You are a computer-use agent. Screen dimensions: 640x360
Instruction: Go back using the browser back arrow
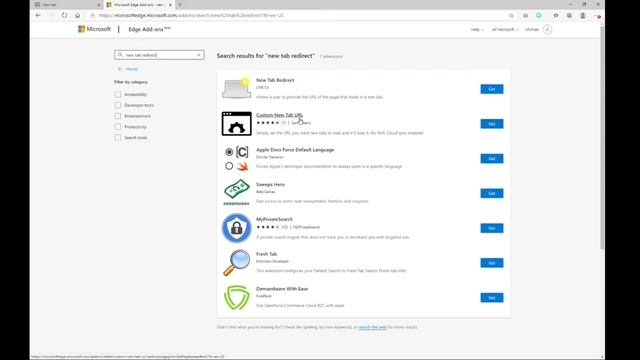(38, 16)
